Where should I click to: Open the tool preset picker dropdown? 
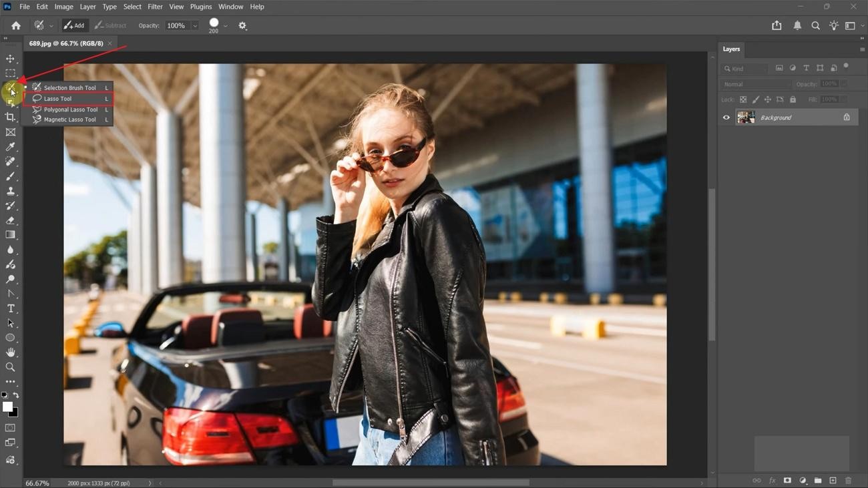click(51, 25)
